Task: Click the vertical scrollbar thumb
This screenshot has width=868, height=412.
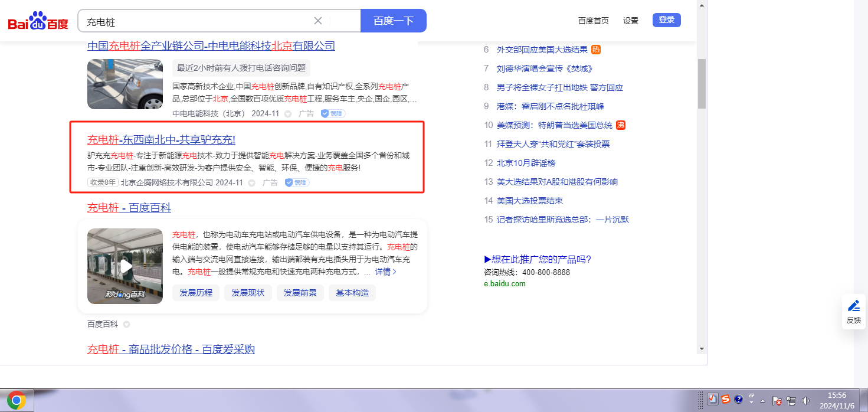Action: (x=702, y=84)
